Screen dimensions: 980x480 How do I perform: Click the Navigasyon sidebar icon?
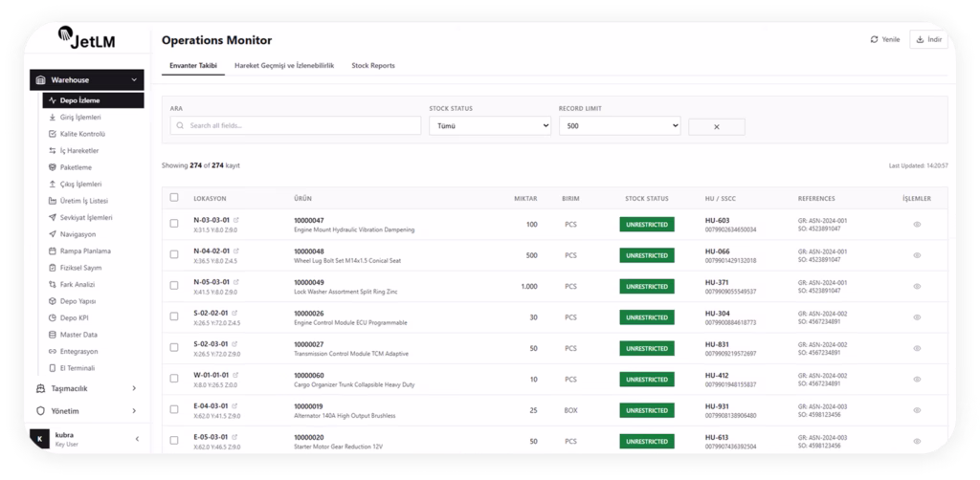pyautogui.click(x=52, y=234)
